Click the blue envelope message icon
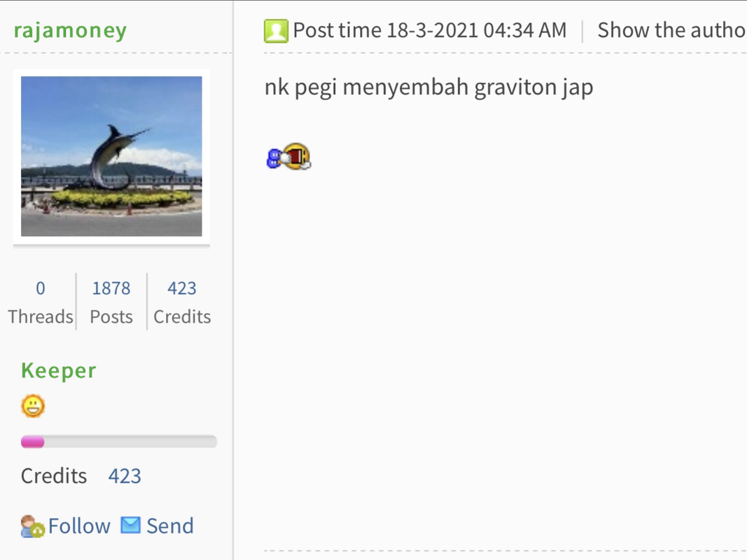The height and width of the screenshot is (560, 747). [130, 526]
